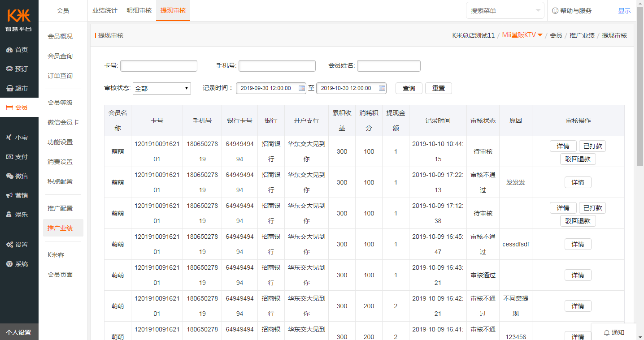Open 微信会员卡 in the submenu

tap(63, 122)
